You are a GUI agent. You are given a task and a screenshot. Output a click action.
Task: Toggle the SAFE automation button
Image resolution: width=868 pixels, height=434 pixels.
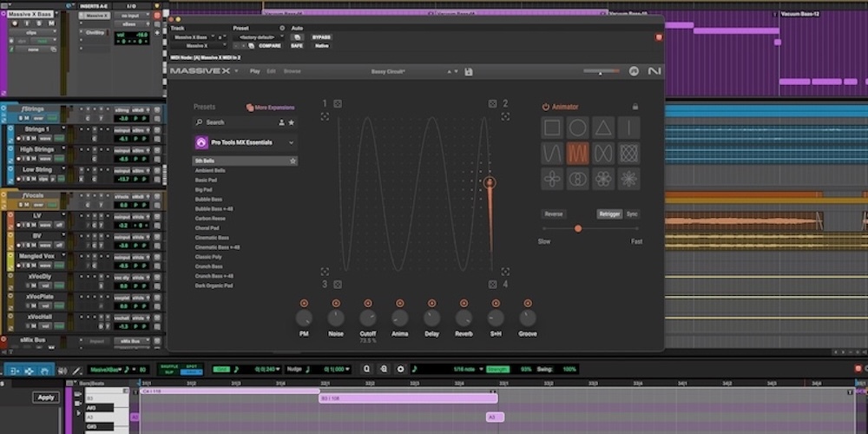click(x=297, y=46)
